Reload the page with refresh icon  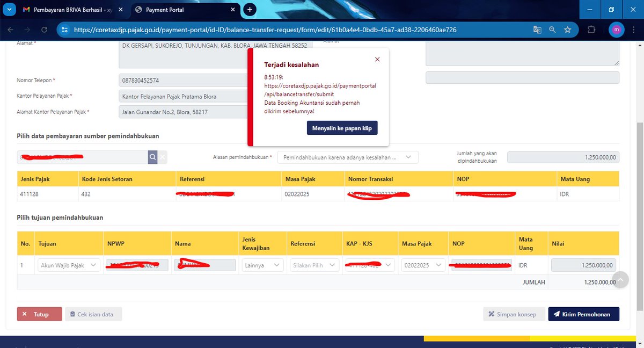point(44,30)
